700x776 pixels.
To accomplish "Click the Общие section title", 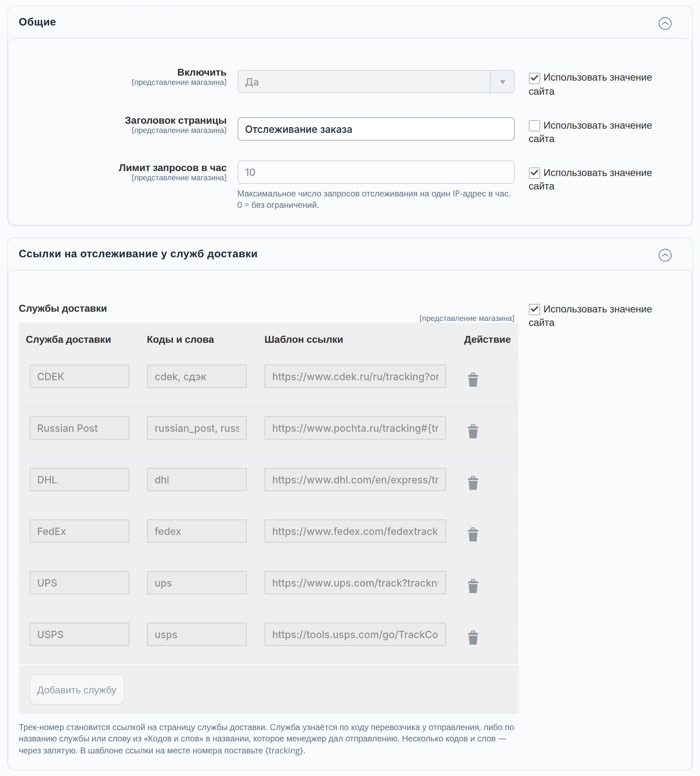I will pos(37,22).
